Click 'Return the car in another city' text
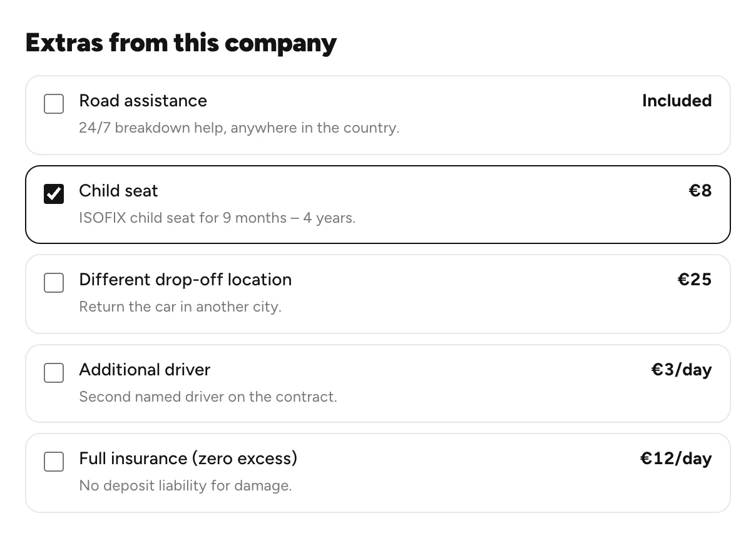Viewport: 756px width, 538px height. coord(180,307)
